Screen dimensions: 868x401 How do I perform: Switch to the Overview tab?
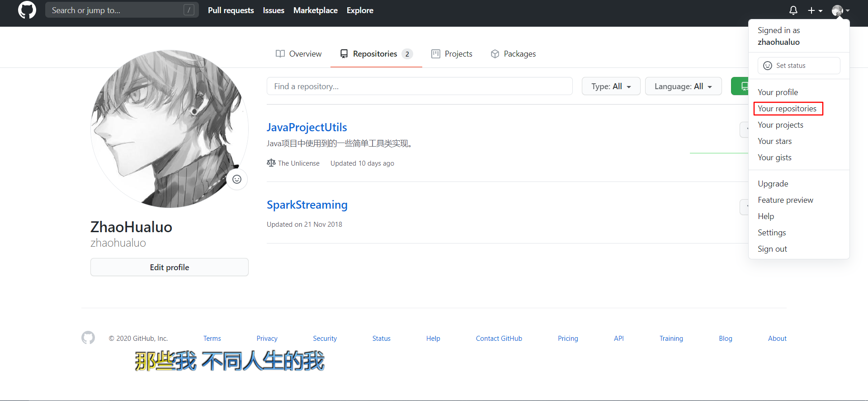click(x=298, y=54)
